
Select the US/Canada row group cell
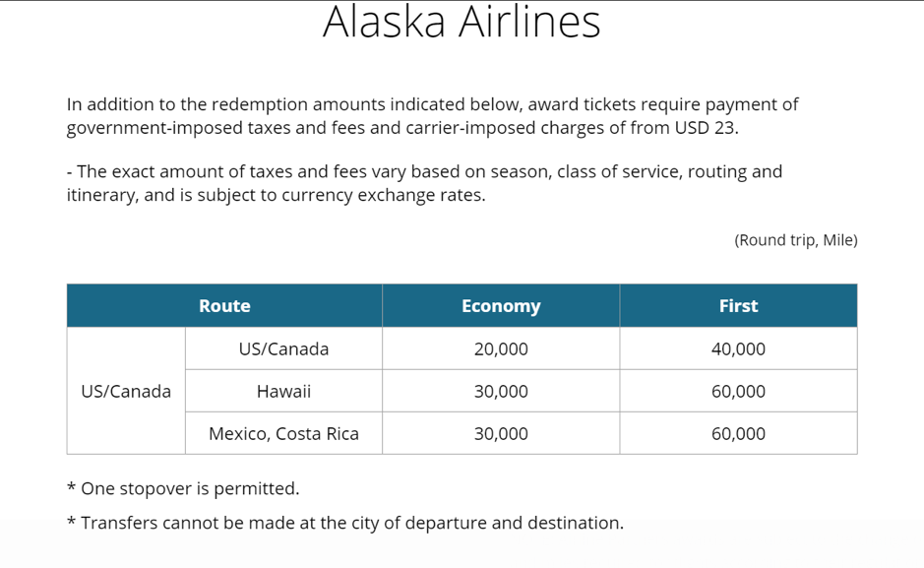126,391
